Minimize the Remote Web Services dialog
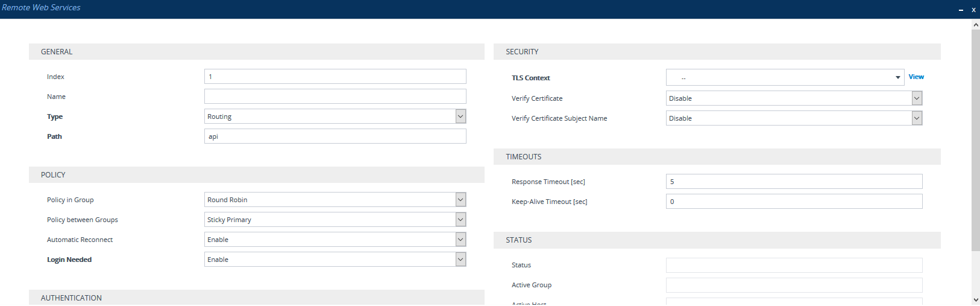The width and height of the screenshot is (980, 306). pyautogui.click(x=961, y=10)
